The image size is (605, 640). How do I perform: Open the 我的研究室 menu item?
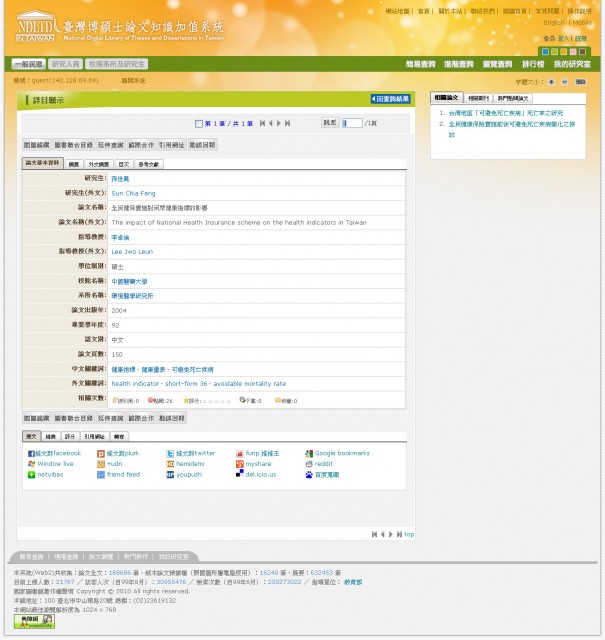[572, 64]
